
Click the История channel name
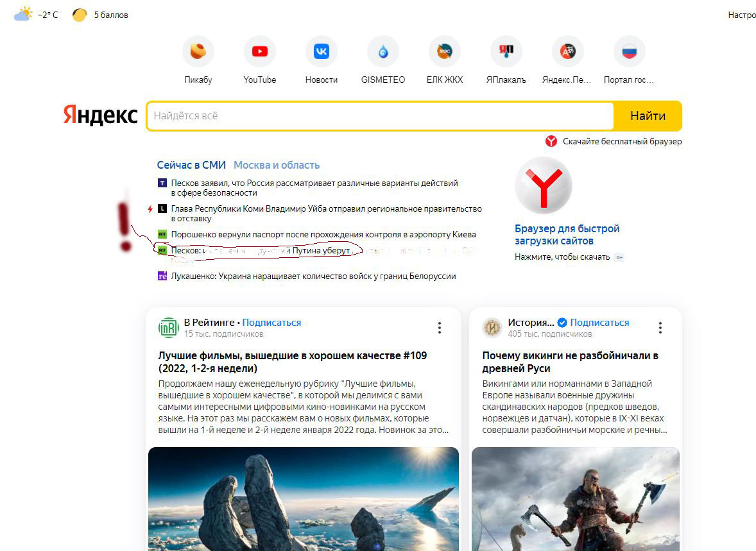coord(531,323)
